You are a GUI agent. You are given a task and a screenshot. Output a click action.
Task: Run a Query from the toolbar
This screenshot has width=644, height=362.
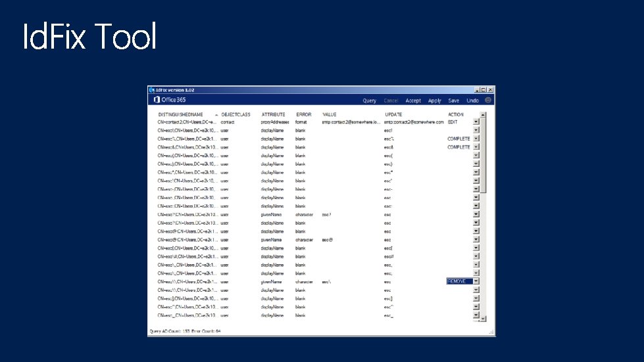(x=369, y=101)
